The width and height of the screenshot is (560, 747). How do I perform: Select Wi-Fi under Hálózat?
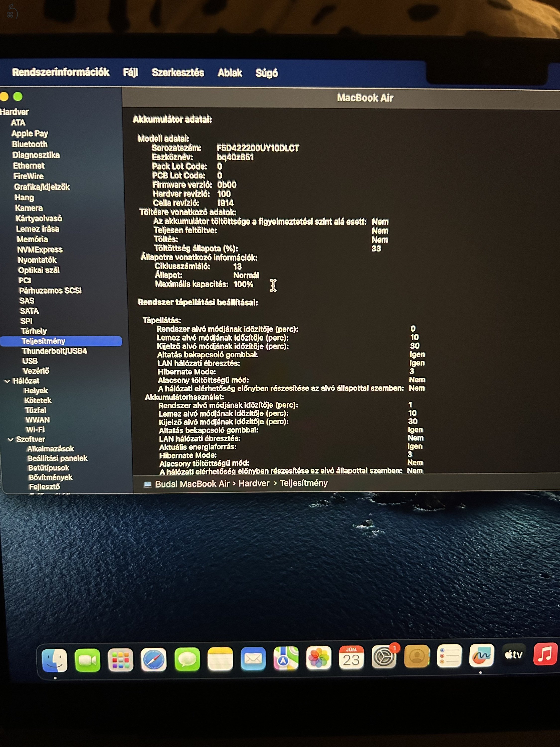[35, 430]
